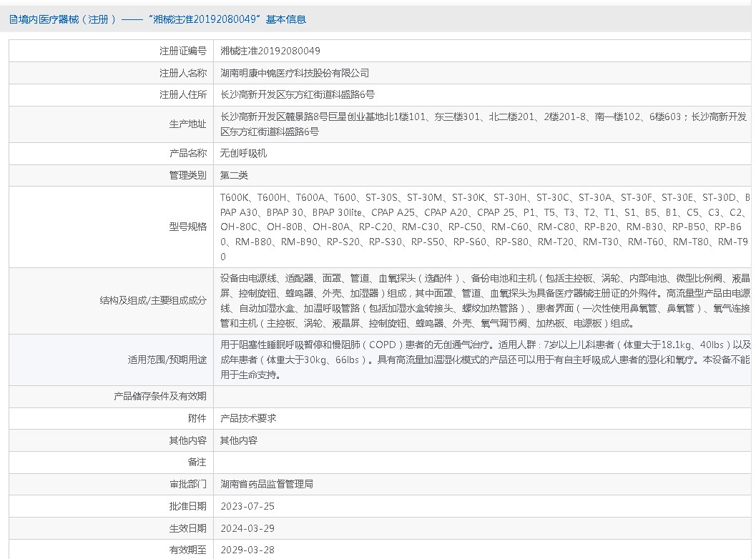Select the 产品储存条件及有效期 row label
756x559 pixels.
(160, 397)
